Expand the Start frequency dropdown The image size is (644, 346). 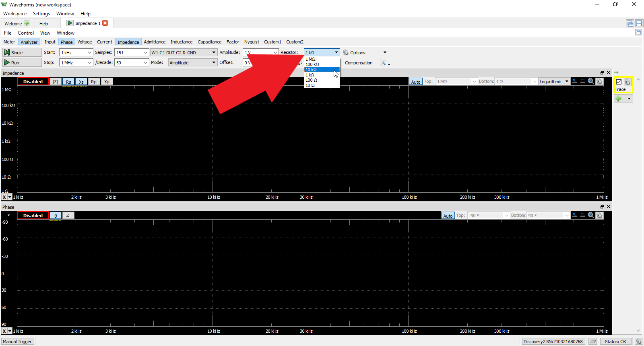(89, 53)
